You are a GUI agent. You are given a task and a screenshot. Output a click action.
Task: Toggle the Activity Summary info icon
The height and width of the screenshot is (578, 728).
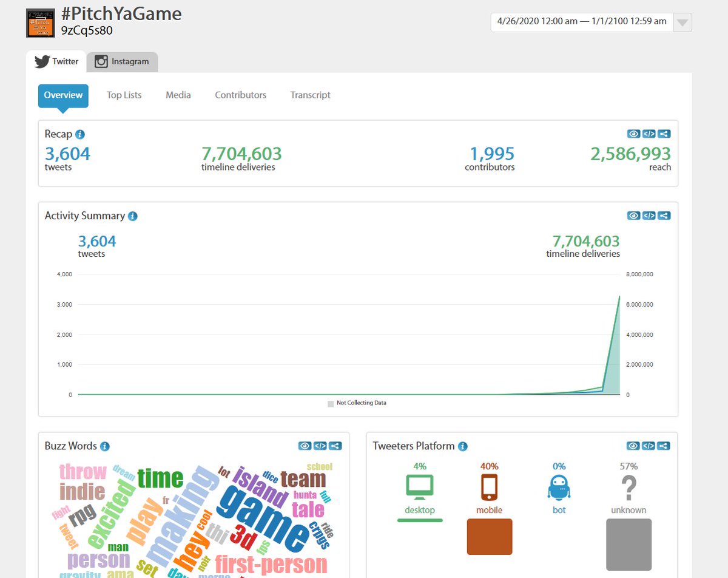tap(132, 216)
